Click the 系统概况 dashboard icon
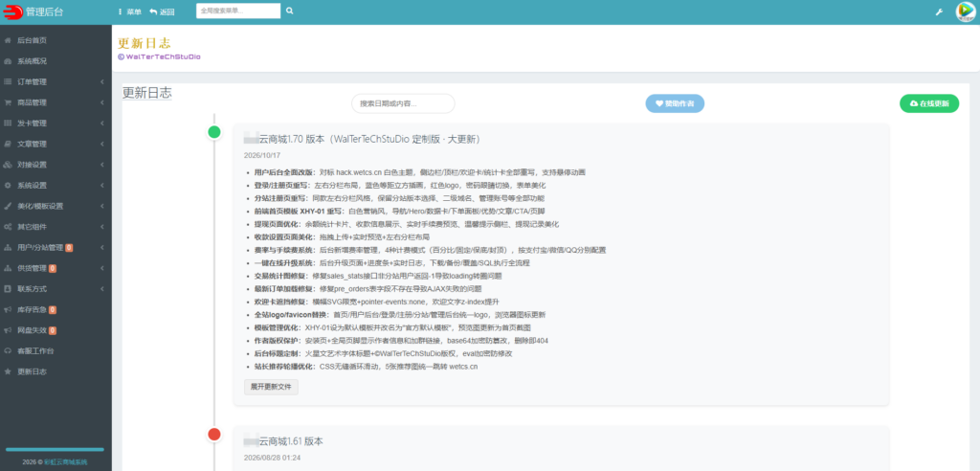 8,61
